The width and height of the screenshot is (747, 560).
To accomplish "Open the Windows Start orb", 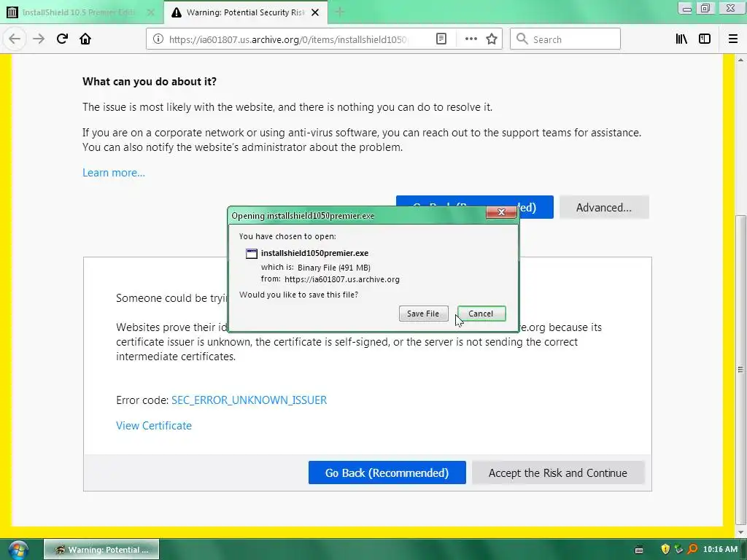I will 18,550.
